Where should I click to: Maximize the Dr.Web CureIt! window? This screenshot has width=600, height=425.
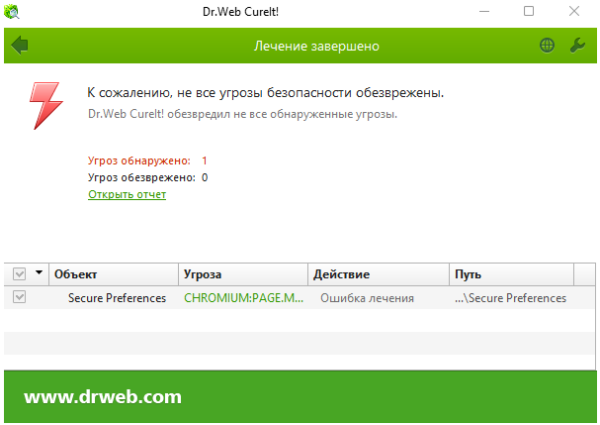[529, 11]
